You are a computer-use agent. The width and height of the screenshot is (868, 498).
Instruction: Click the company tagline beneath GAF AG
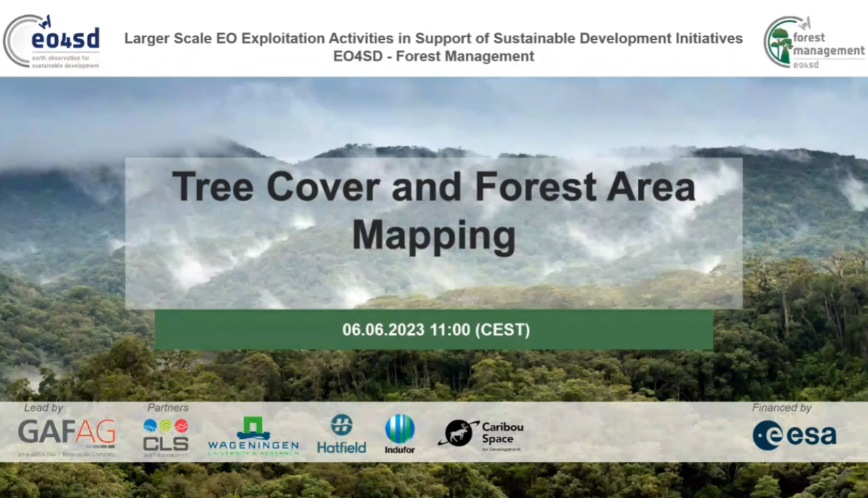pos(66,454)
